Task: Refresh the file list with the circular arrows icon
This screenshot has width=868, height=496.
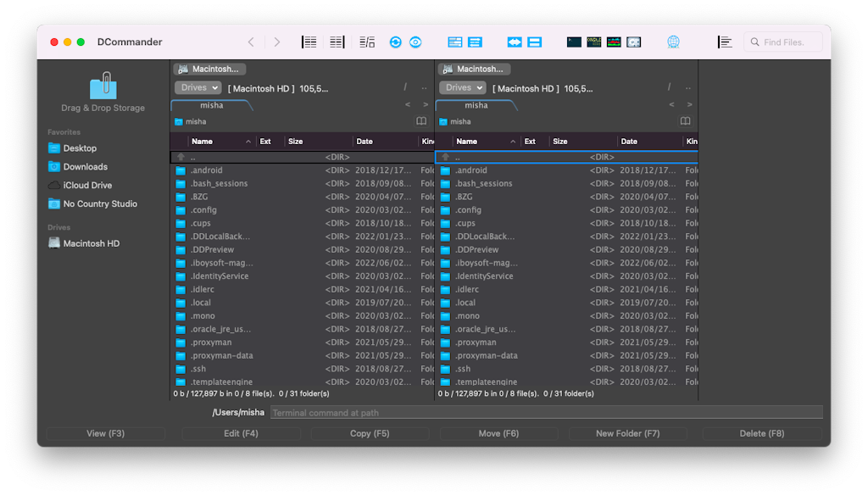Action: click(395, 41)
